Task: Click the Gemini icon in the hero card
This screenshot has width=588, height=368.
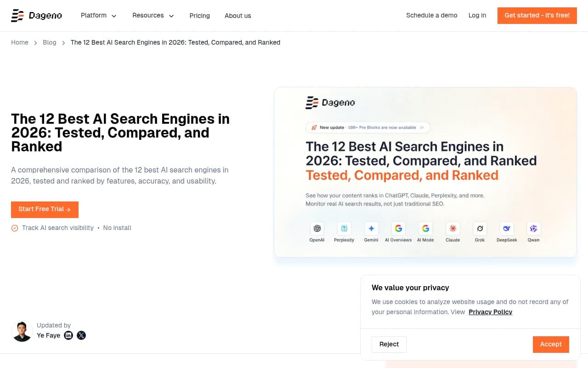Action: coord(371,229)
